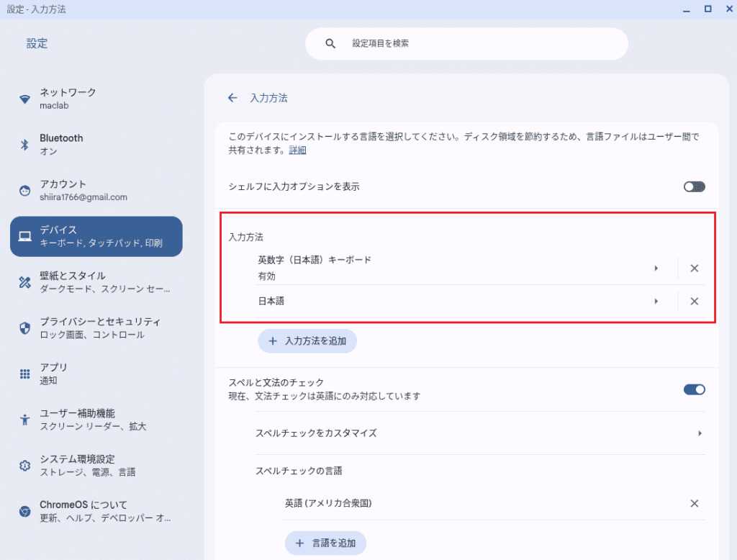The image size is (737, 560).
Task: Click the wallpaper and style brush icon
Action: pyautogui.click(x=25, y=282)
